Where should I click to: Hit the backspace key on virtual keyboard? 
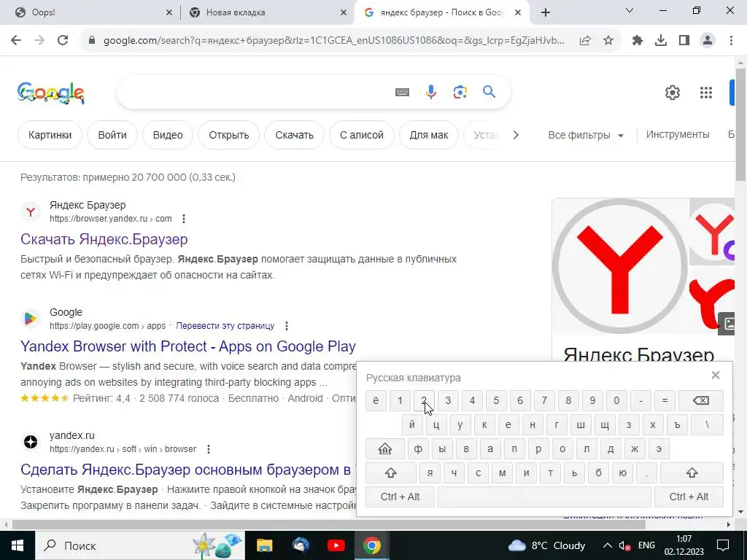coord(701,400)
